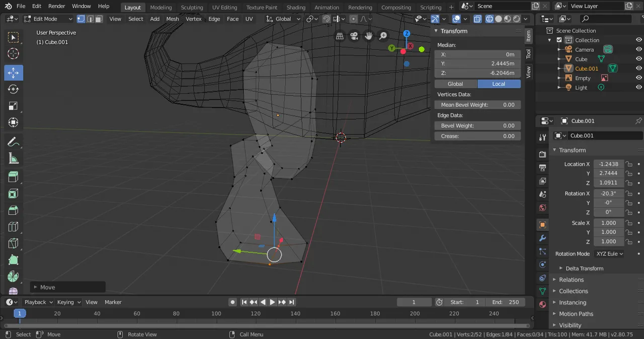Switch to orthographic grid view icon

[x=340, y=36]
